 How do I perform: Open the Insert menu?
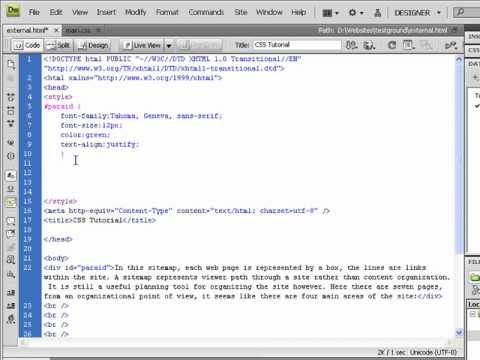tap(106, 12)
